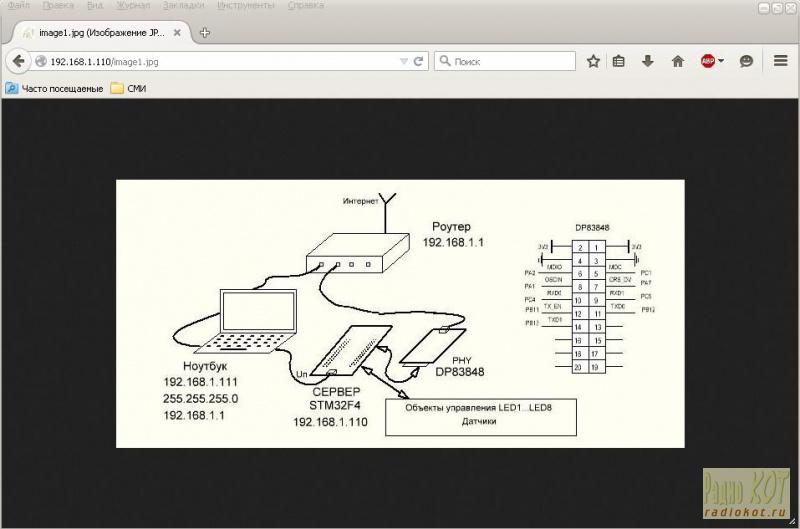800x529 pixels.
Task: Open the Часто посещаемые bookmarks button
Action: [54, 88]
